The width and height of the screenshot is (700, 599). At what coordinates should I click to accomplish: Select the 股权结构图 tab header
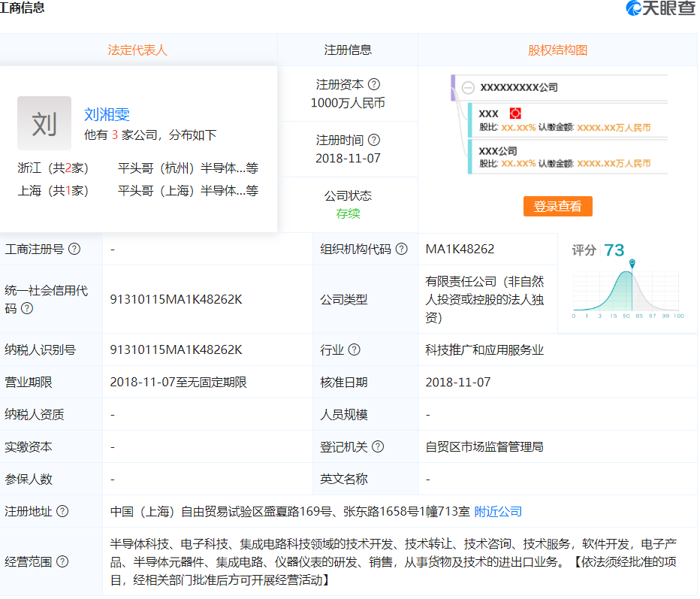pyautogui.click(x=557, y=50)
